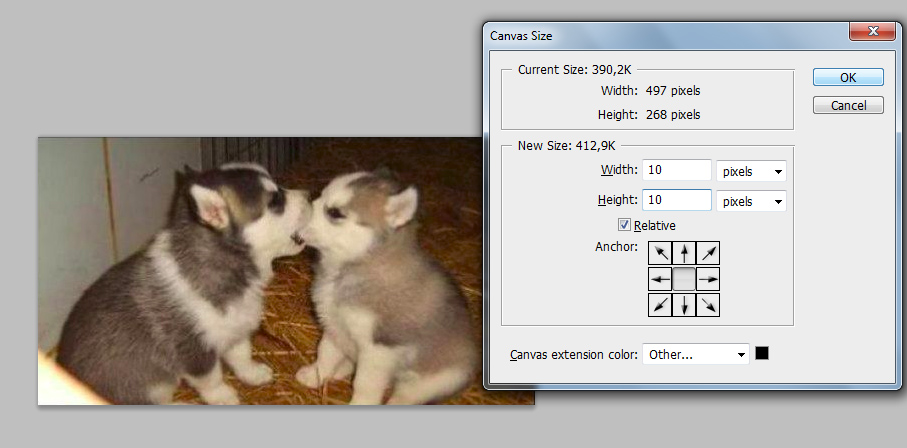Set anchor to middle-left arrow
This screenshot has width=907, height=448.
tap(660, 280)
